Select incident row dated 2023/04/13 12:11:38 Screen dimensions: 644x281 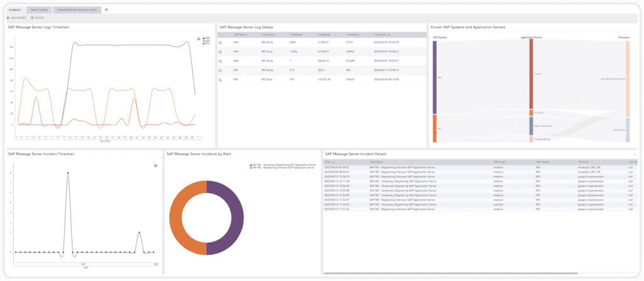[x=480, y=181]
